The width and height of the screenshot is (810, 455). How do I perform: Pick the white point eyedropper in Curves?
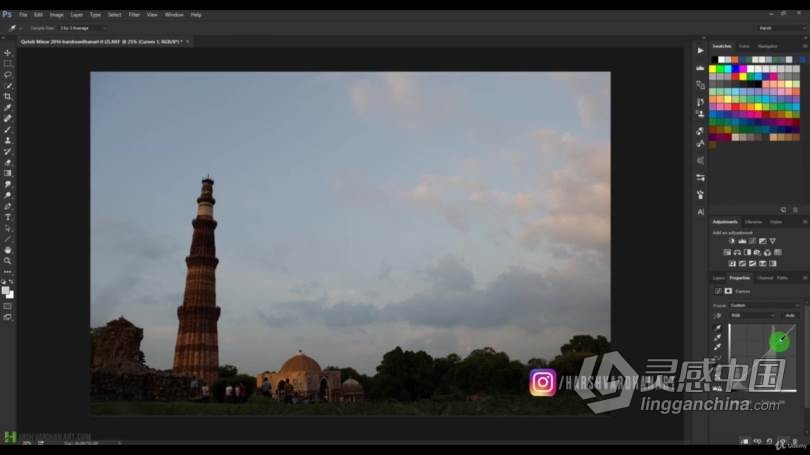(x=718, y=347)
